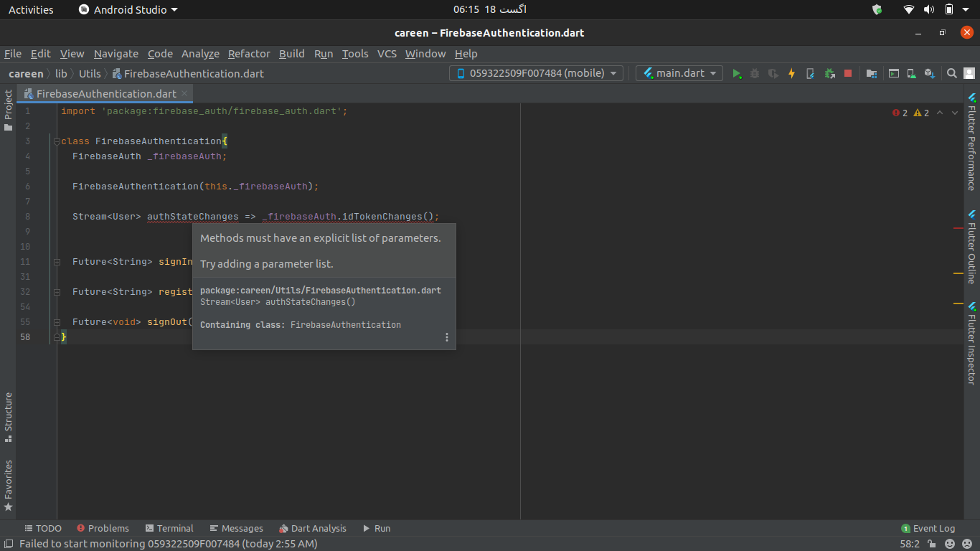Image resolution: width=980 pixels, height=551 pixels.
Task: Expand the folded signIn method body
Action: (x=57, y=262)
